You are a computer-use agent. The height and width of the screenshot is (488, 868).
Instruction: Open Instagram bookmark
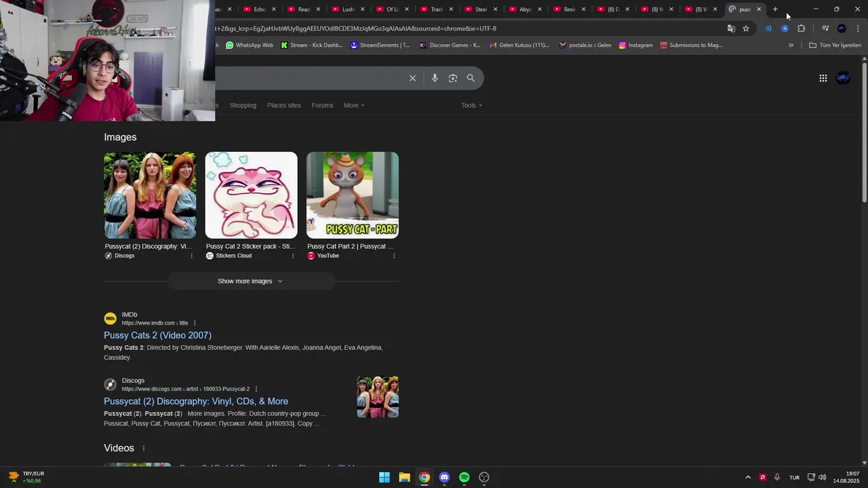635,45
